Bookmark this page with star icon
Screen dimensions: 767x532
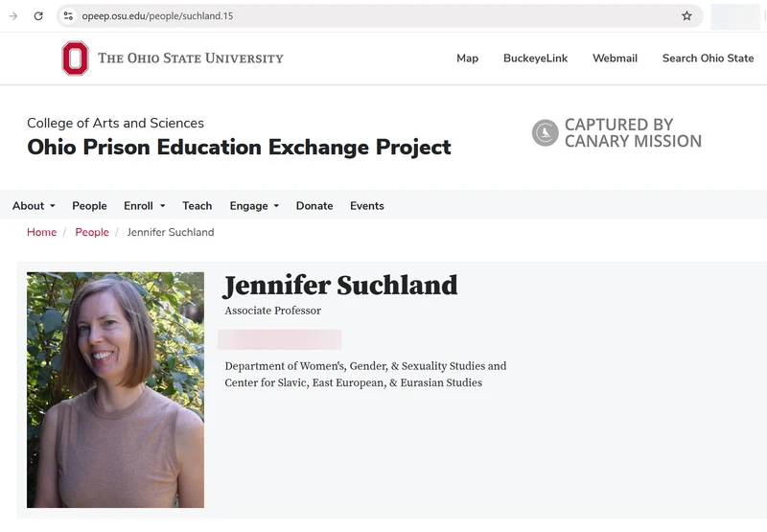686,16
